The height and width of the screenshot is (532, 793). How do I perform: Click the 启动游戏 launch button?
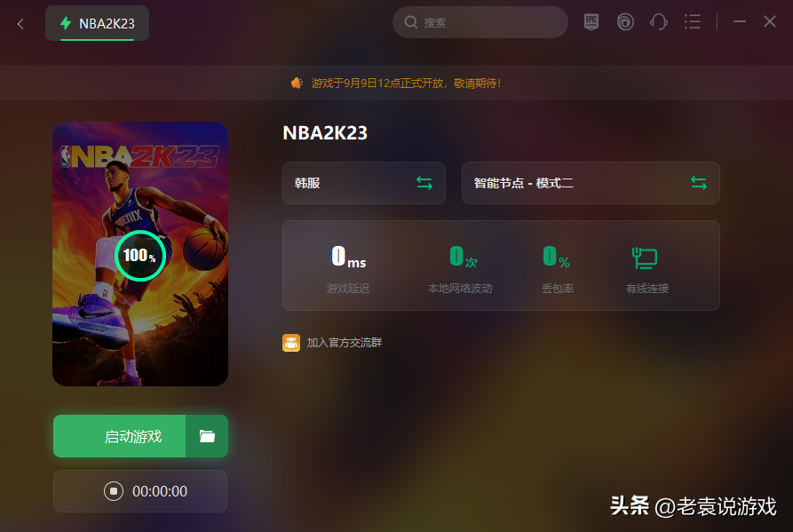tap(120, 436)
